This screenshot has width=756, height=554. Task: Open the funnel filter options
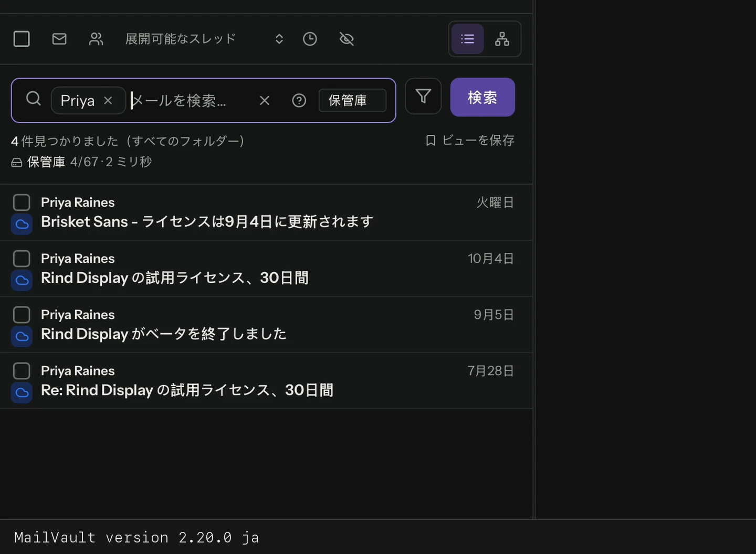423,96
